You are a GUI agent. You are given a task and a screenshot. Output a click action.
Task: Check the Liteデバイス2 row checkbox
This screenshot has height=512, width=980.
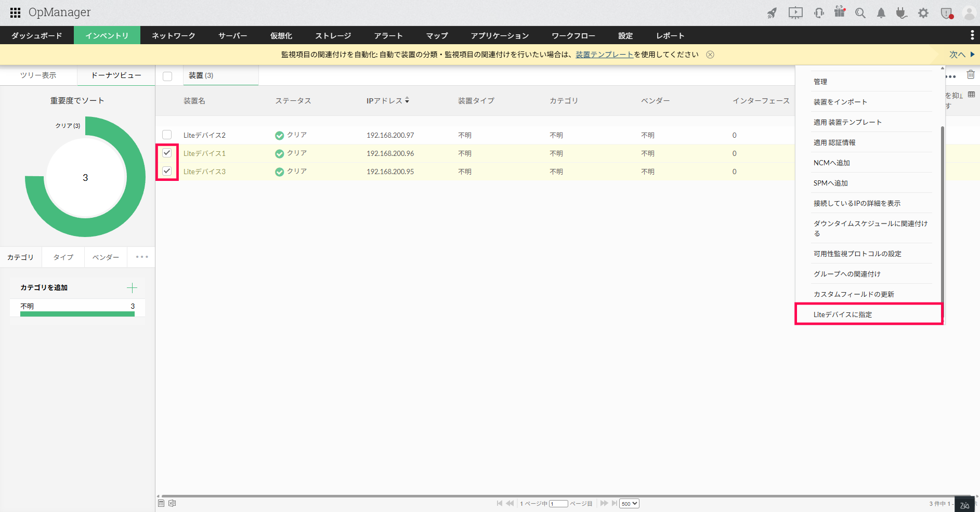tap(167, 135)
